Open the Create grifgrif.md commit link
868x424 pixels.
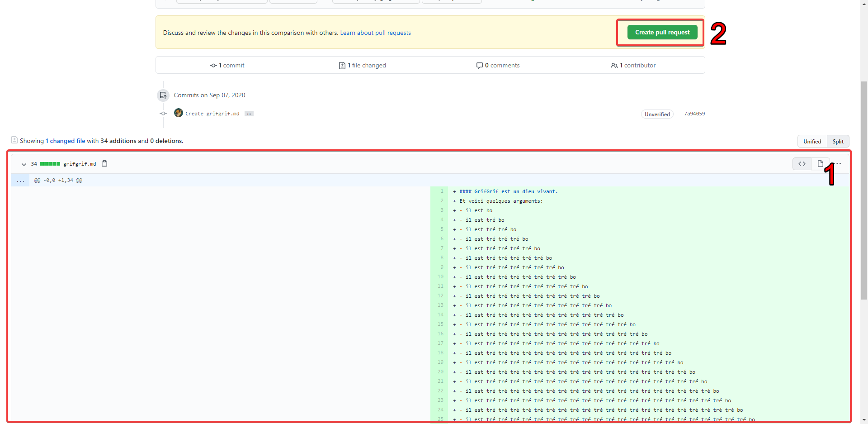tap(212, 114)
